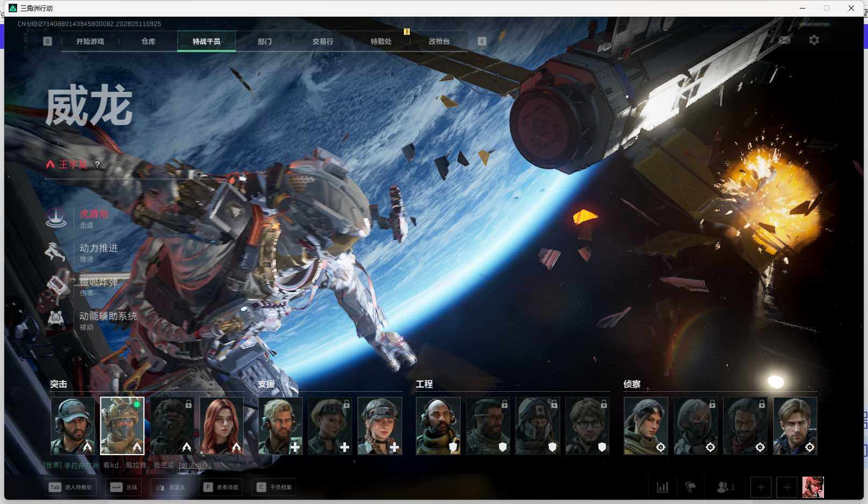Click the 突击 category heading
Image resolution: width=868 pixels, height=504 pixels.
pos(59,384)
